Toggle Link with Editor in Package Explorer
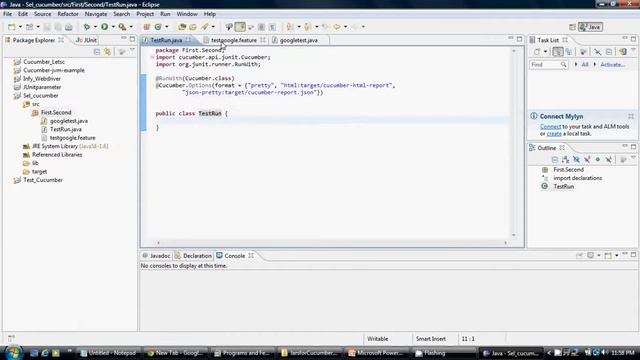 point(107,52)
